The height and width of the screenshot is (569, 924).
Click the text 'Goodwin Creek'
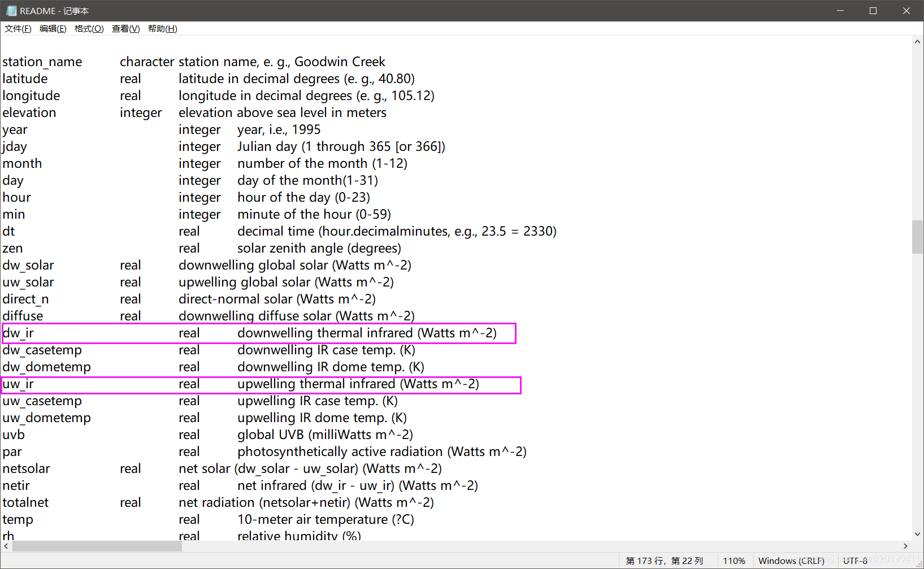click(340, 62)
